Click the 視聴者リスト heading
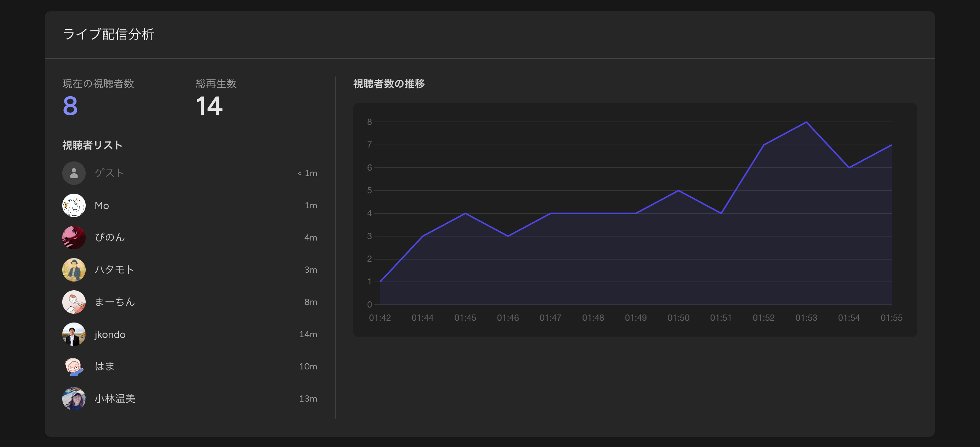Screen dimensions: 980x447 click(x=93, y=145)
